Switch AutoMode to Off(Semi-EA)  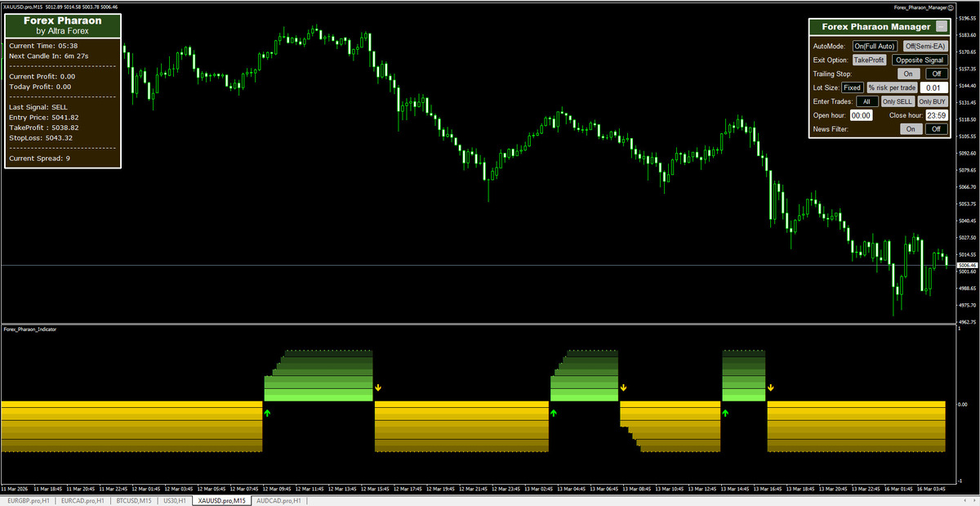tap(925, 47)
